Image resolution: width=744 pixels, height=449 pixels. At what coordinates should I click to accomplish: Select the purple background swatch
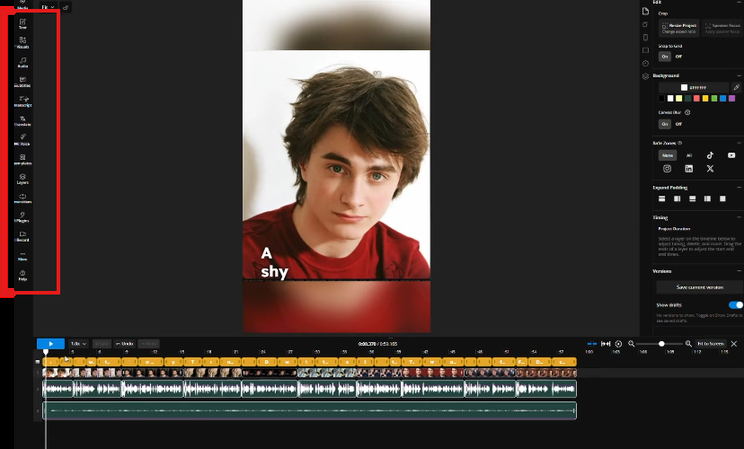tap(732, 99)
